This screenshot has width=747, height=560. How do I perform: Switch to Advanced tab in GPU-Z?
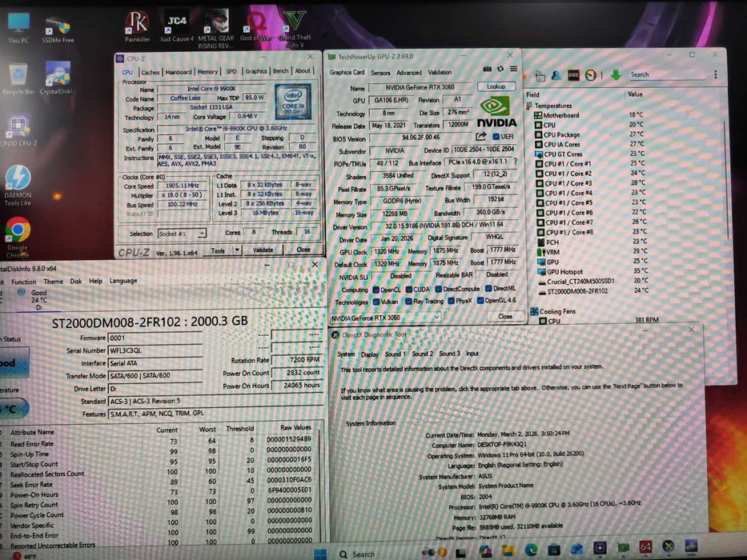point(409,73)
